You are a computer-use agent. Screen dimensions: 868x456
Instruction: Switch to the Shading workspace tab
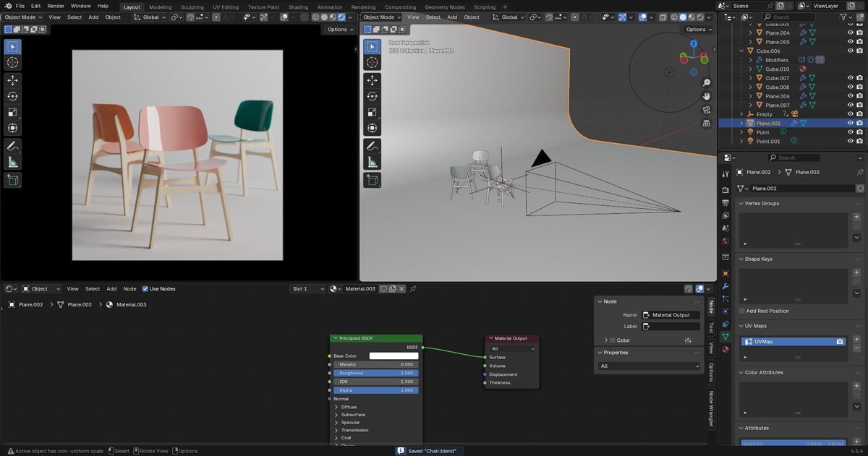pyautogui.click(x=298, y=7)
